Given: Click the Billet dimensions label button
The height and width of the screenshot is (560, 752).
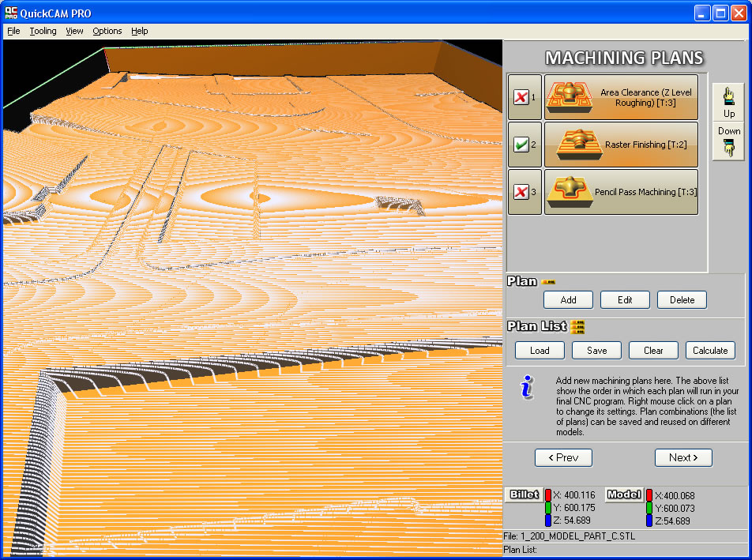Looking at the screenshot, I should coord(524,494).
